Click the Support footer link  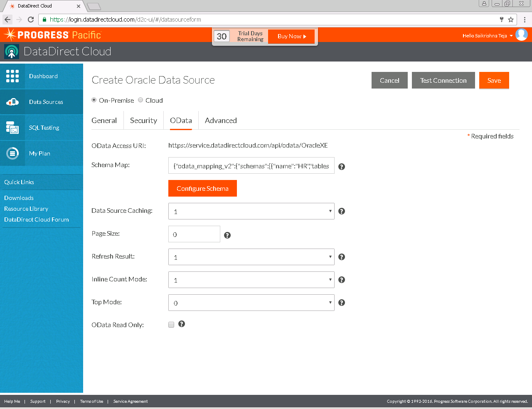pos(38,402)
